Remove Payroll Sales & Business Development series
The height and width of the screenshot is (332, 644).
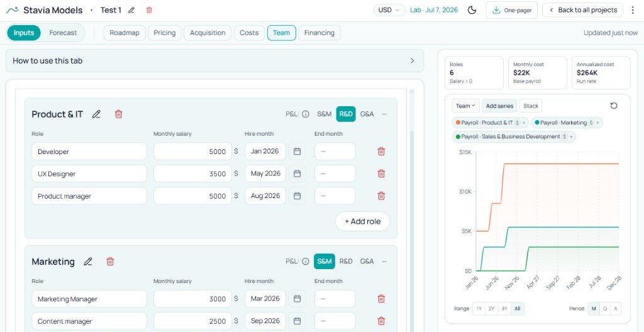(571, 137)
